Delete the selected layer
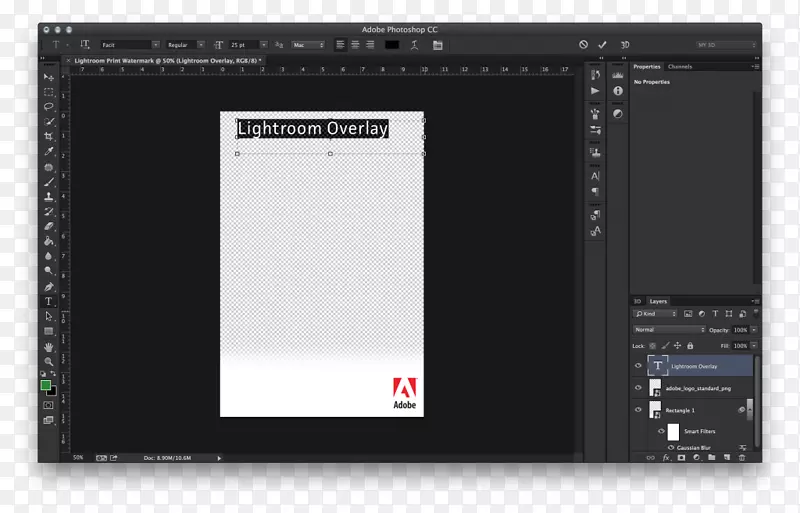 point(742,457)
